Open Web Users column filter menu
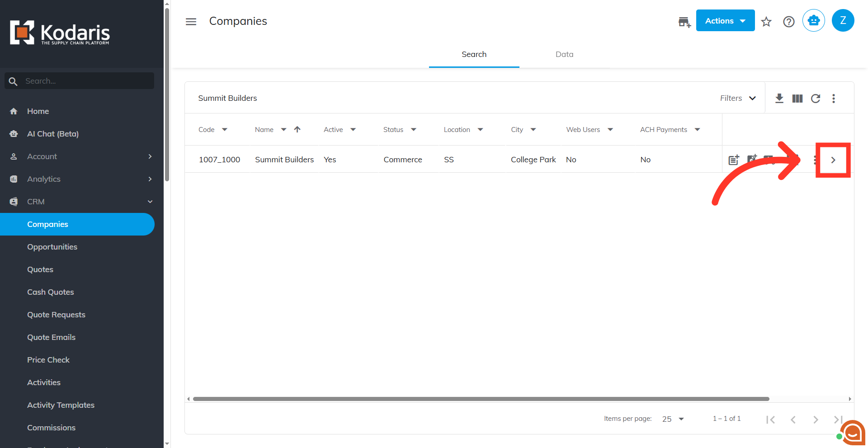Image resolution: width=868 pixels, height=448 pixels. pos(610,130)
